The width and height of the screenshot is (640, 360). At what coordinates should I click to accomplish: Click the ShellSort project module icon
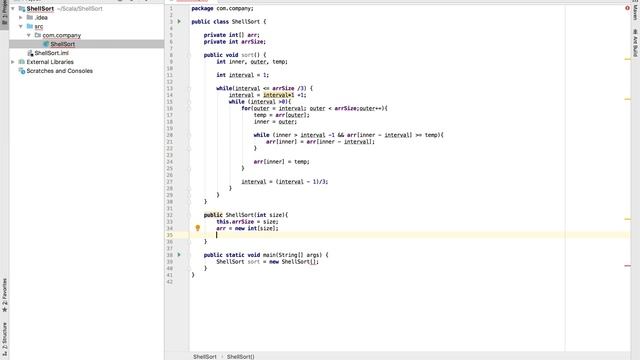[22, 9]
